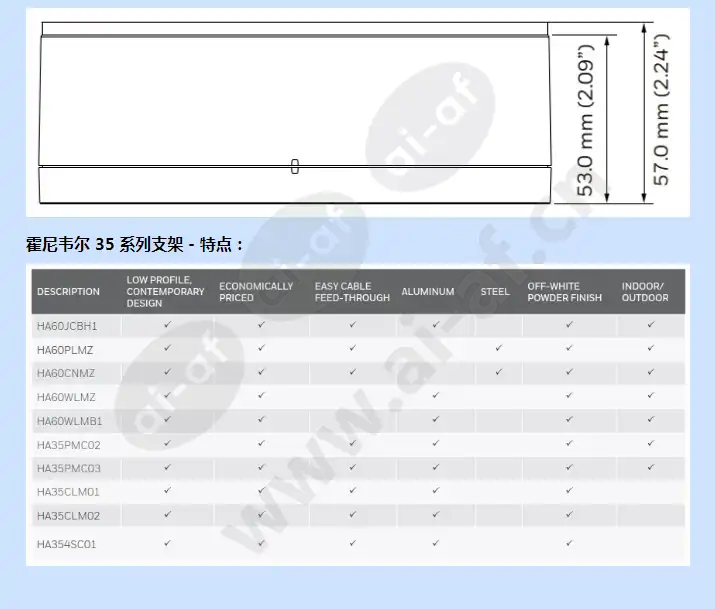Click HA60PLMZ Easy Cable Feed-Through checkmark
715x609 pixels.
point(352,348)
